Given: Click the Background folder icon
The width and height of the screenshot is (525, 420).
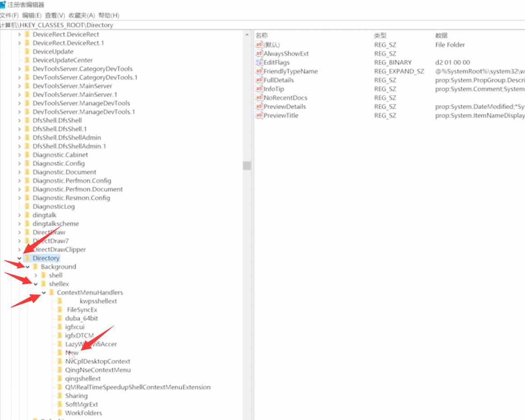Looking at the screenshot, I should [x=36, y=267].
